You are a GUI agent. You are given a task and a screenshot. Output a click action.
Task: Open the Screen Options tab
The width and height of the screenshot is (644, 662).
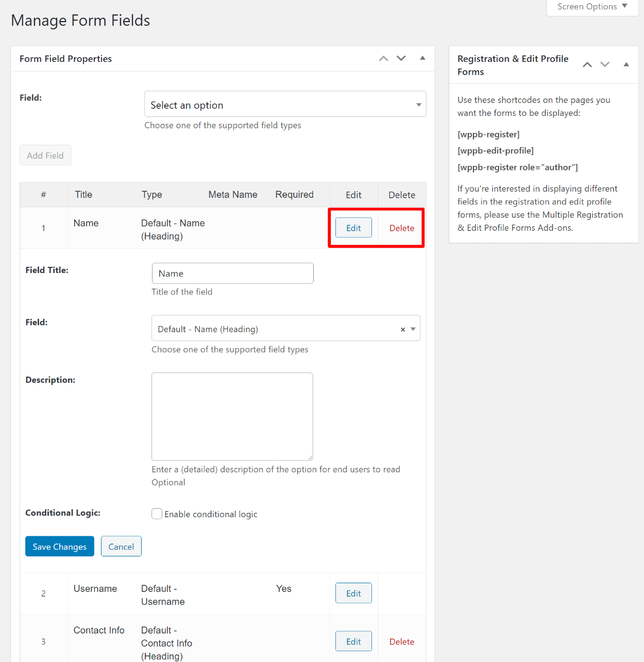tap(592, 7)
